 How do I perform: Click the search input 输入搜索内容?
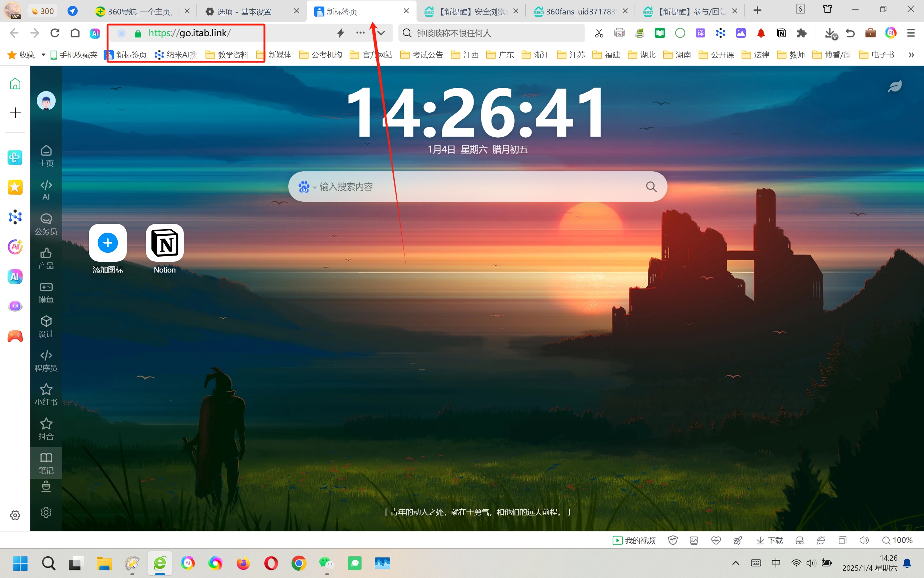[x=478, y=187]
